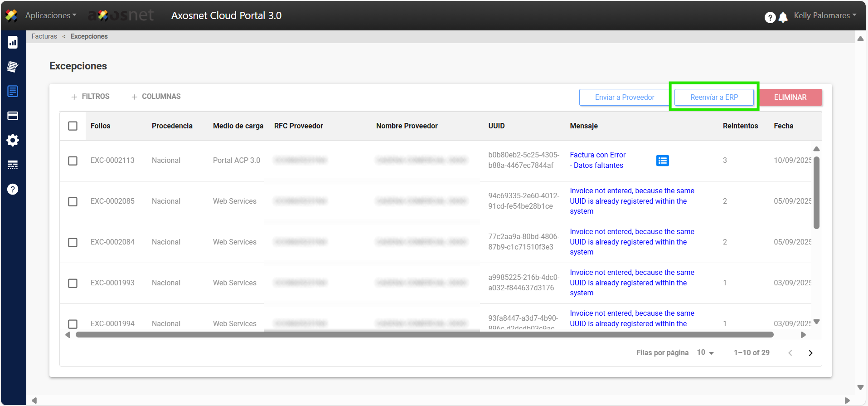Click the stacked documents sidebar icon

13,67
